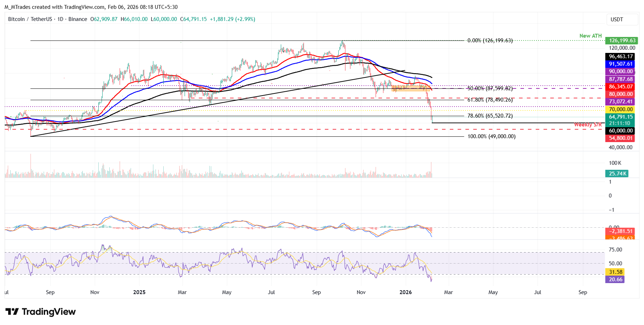This screenshot has width=644, height=325.
Task: Click the yellow 70,000.00 price level label
Action: click(x=620, y=109)
